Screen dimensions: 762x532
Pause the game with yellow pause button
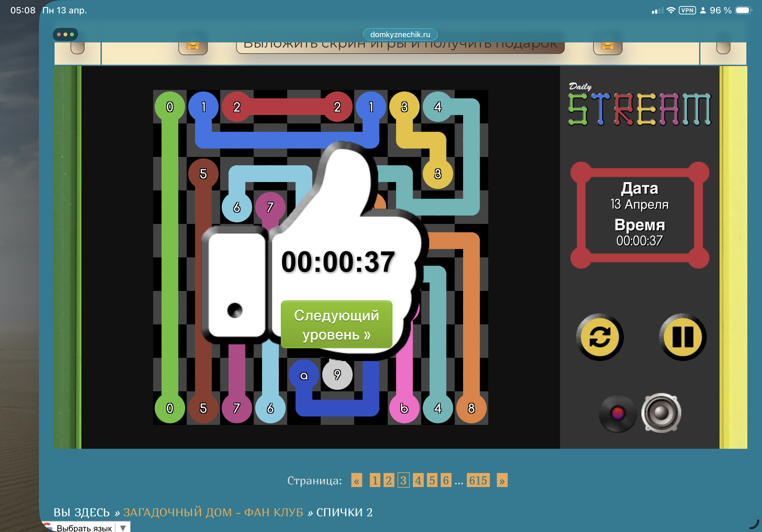click(682, 337)
